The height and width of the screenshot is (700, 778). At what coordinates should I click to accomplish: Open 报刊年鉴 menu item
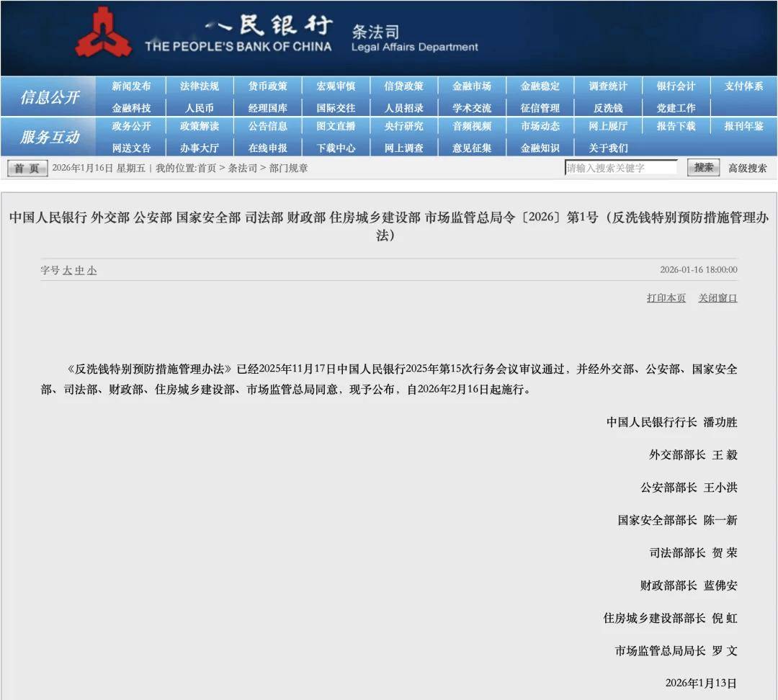coord(743,126)
